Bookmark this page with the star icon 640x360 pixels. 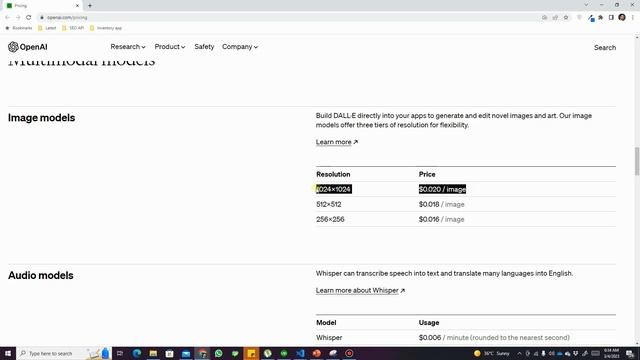[x=566, y=18]
